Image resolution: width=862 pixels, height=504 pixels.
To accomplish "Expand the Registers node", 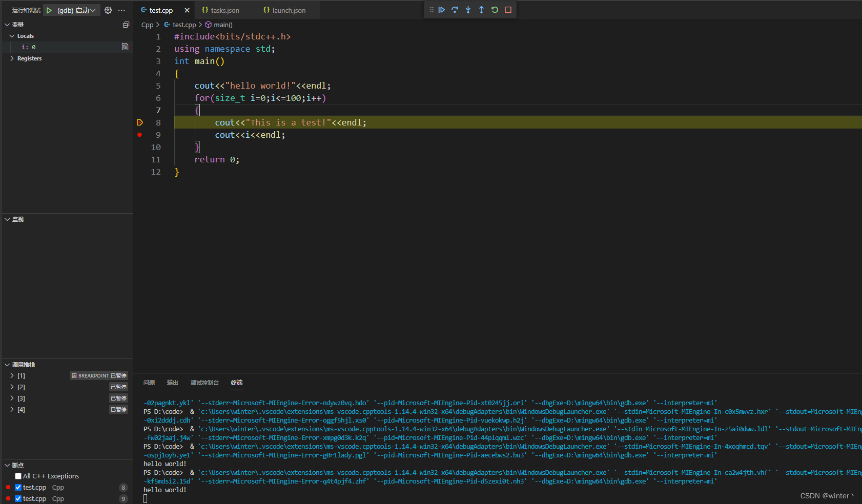I will click(12, 58).
